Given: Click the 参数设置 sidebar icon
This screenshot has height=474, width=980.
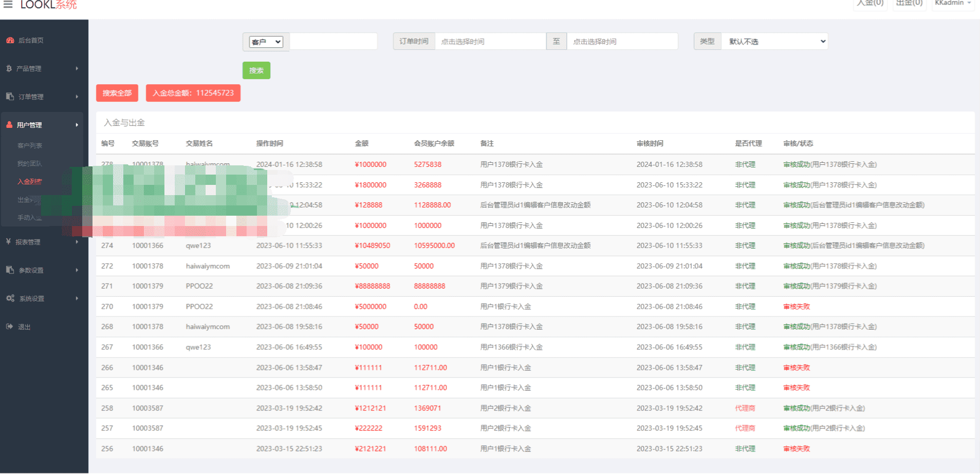Looking at the screenshot, I should point(10,270).
